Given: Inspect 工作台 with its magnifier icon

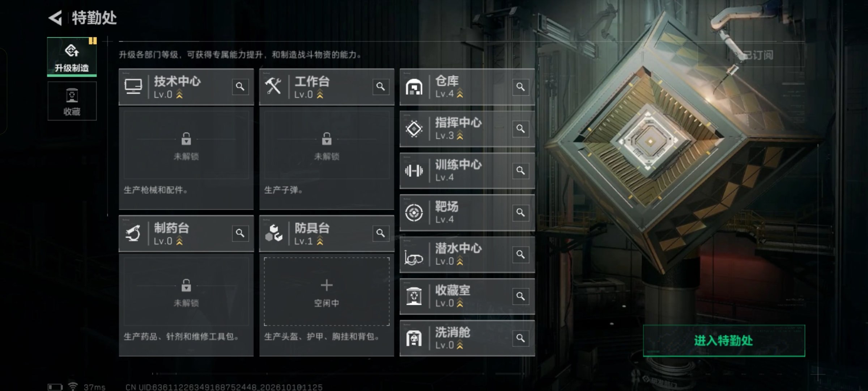Looking at the screenshot, I should click(x=380, y=87).
